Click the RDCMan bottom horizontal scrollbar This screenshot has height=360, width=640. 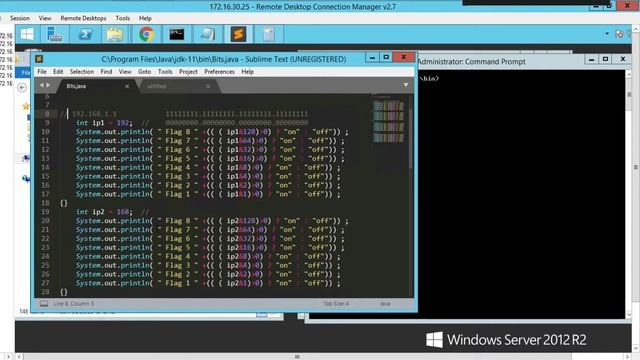pyautogui.click(x=298, y=357)
